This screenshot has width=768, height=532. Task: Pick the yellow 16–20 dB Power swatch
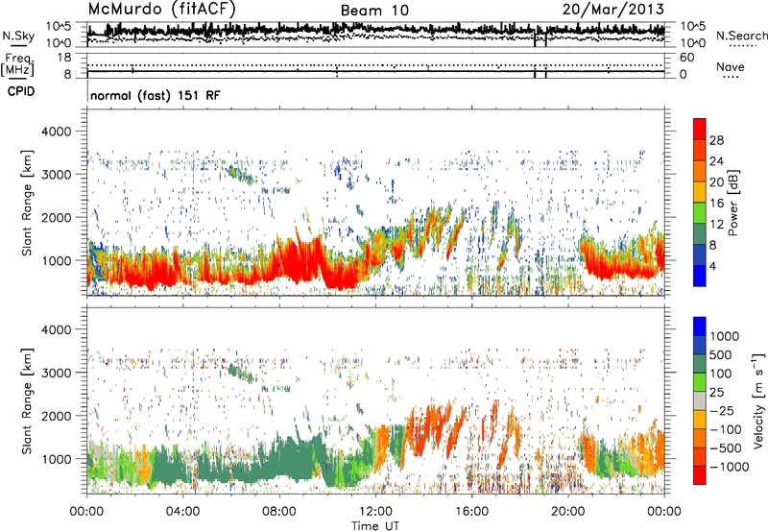700,192
